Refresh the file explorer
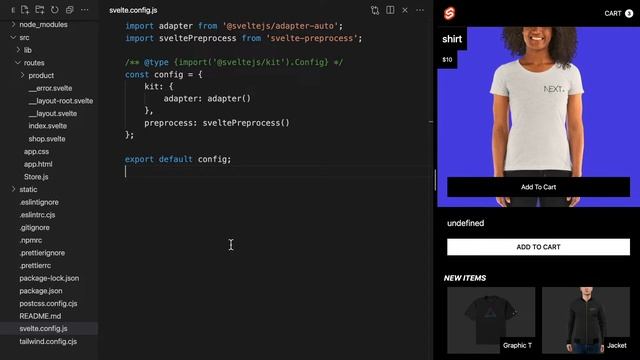The image size is (640, 360). click(55, 10)
